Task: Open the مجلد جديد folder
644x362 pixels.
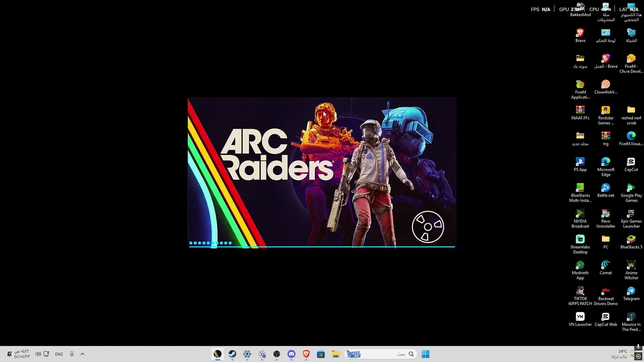Action: pyautogui.click(x=580, y=139)
